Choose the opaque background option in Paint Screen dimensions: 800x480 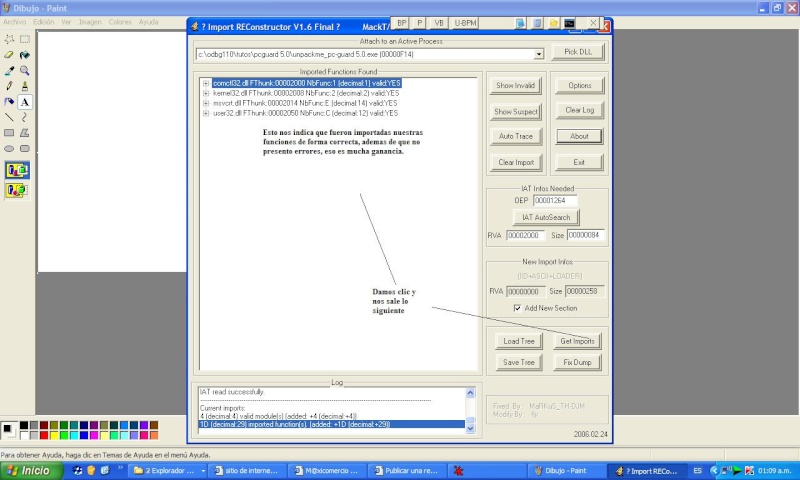(17, 170)
